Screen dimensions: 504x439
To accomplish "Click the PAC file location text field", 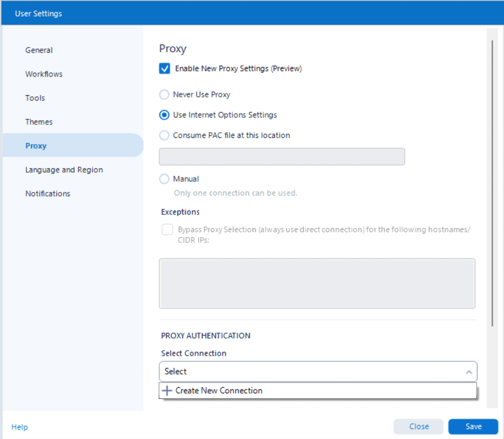I will pyautogui.click(x=282, y=157).
